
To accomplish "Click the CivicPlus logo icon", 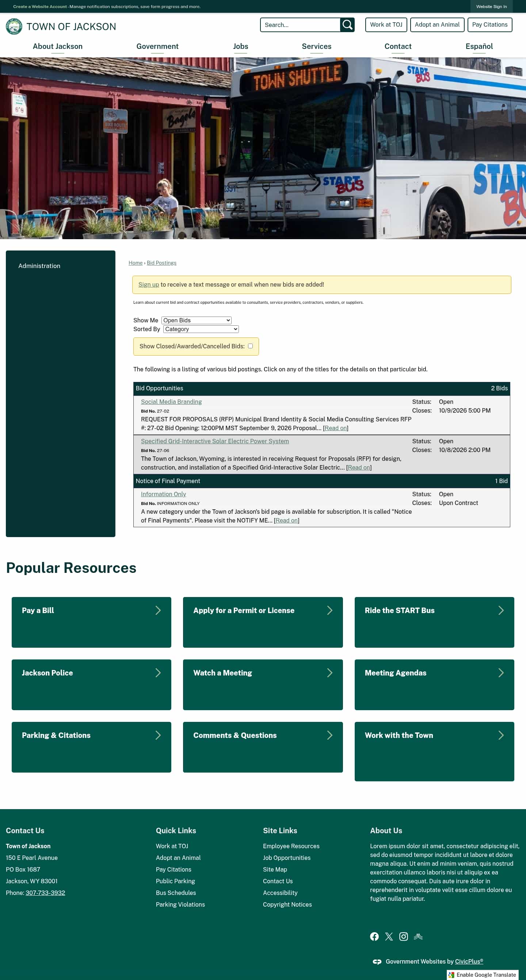I will [x=377, y=961].
